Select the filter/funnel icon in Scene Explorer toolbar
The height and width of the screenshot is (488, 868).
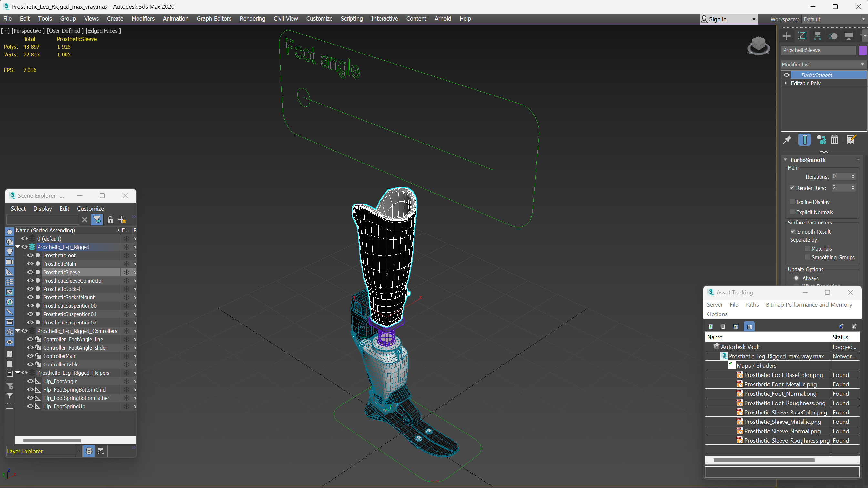point(97,220)
